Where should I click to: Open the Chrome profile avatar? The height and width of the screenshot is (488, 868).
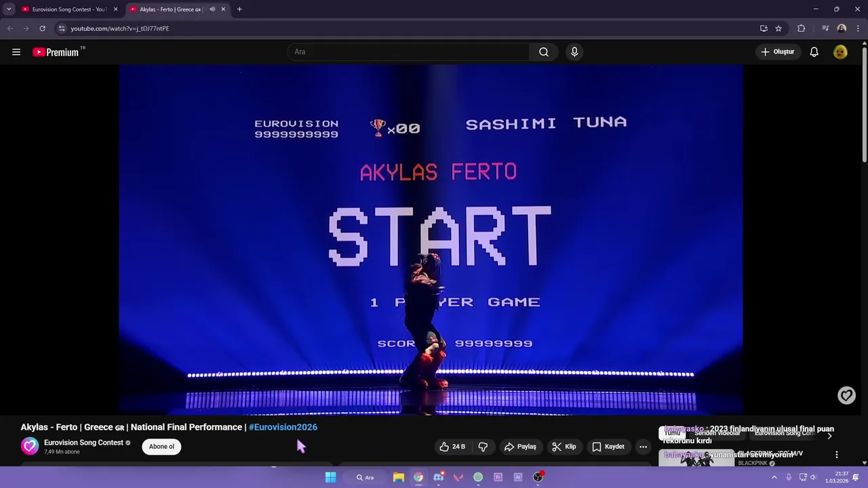842,28
